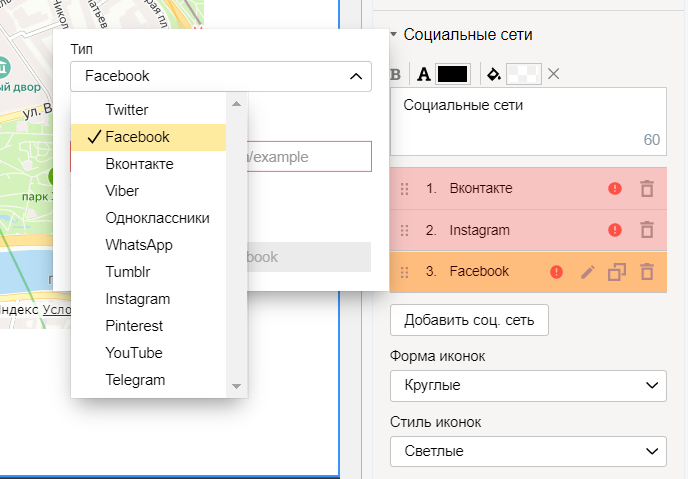Click the dropdown list scroll down arrow
The image size is (688, 479).
tap(236, 386)
